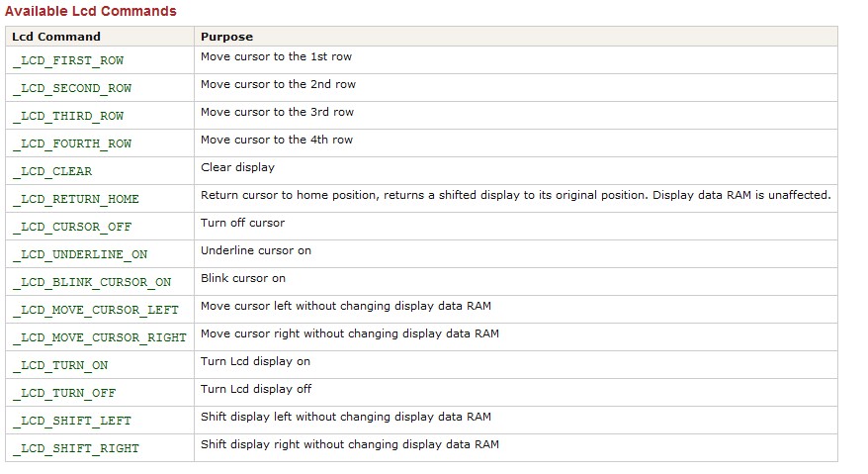Click the 'Turn Lcd display off' description
Viewport: 868px width, 474px height.
click(x=256, y=389)
